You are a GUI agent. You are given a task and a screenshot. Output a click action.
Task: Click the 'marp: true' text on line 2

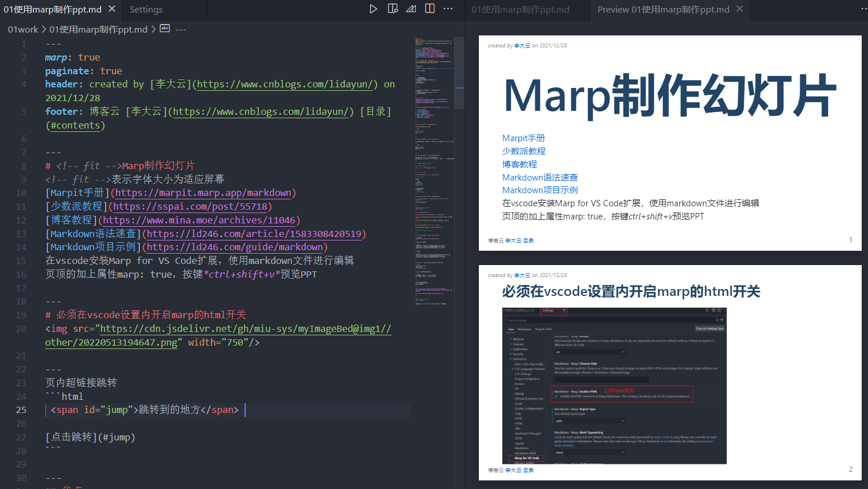[x=73, y=58]
